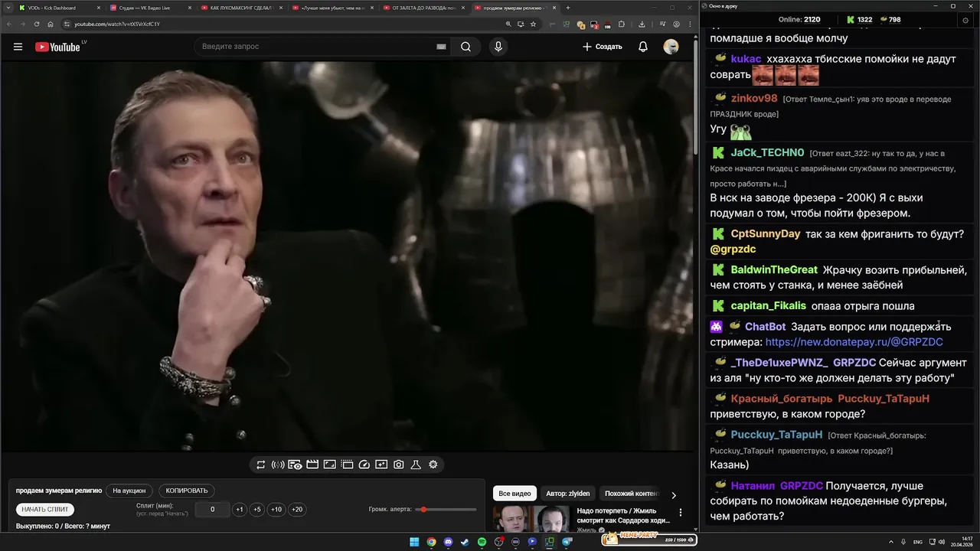This screenshot has width=980, height=551.
Task: Open the Надо потерпеть video thumbnail
Action: [x=531, y=519]
